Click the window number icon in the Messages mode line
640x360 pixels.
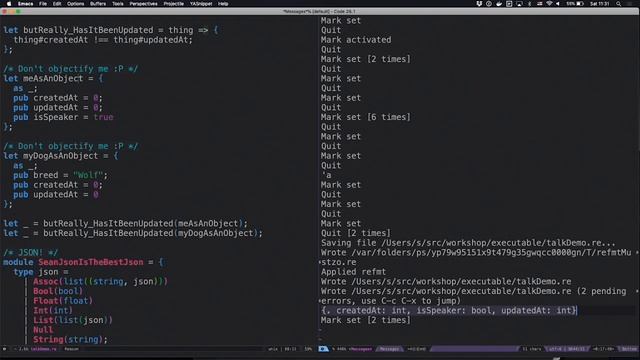tap(323, 349)
